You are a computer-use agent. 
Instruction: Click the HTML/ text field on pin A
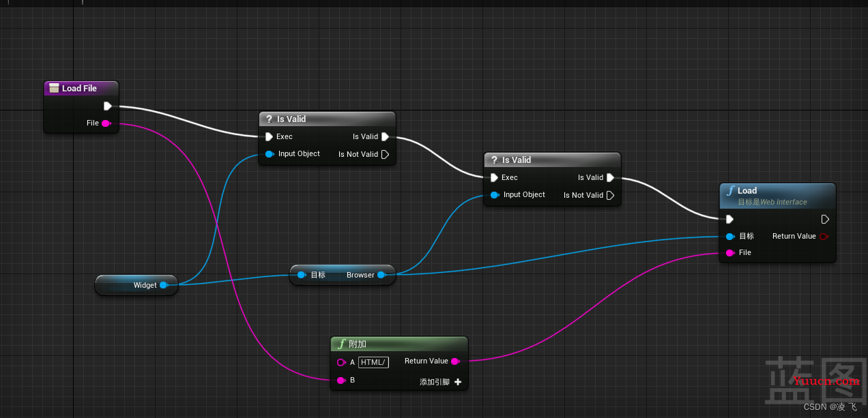373,362
